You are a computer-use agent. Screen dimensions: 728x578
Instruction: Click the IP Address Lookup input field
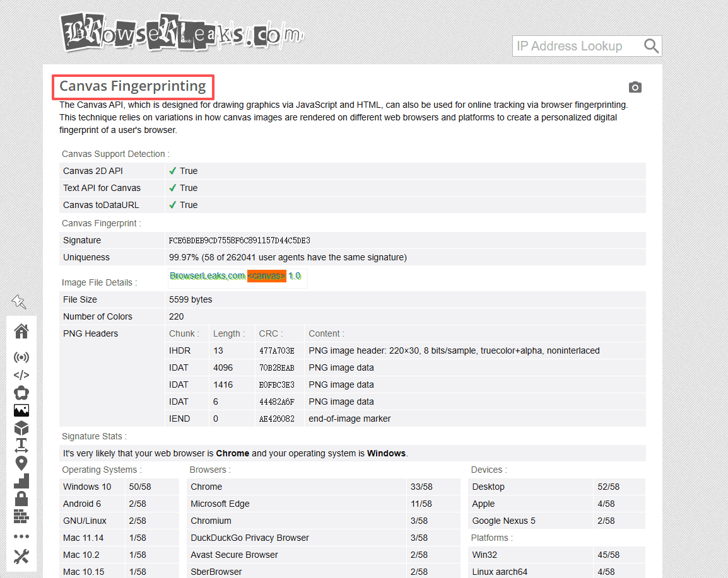(x=575, y=46)
